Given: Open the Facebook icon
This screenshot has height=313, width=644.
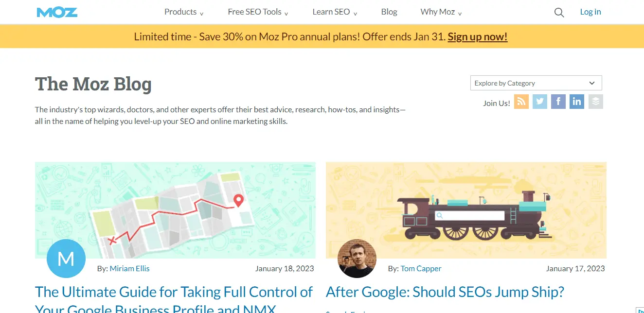Looking at the screenshot, I should (x=558, y=102).
